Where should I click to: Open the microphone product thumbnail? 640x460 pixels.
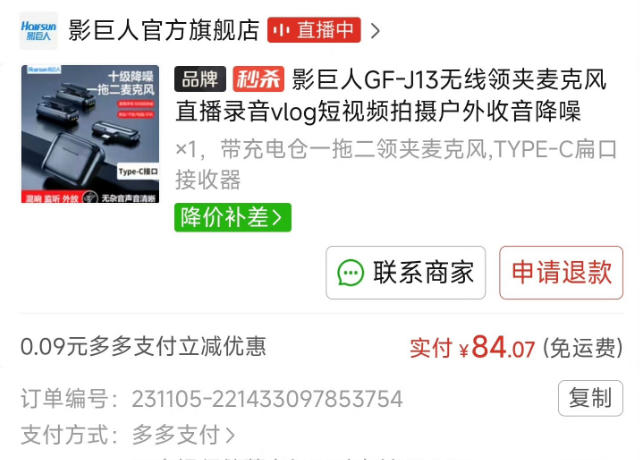[90, 134]
